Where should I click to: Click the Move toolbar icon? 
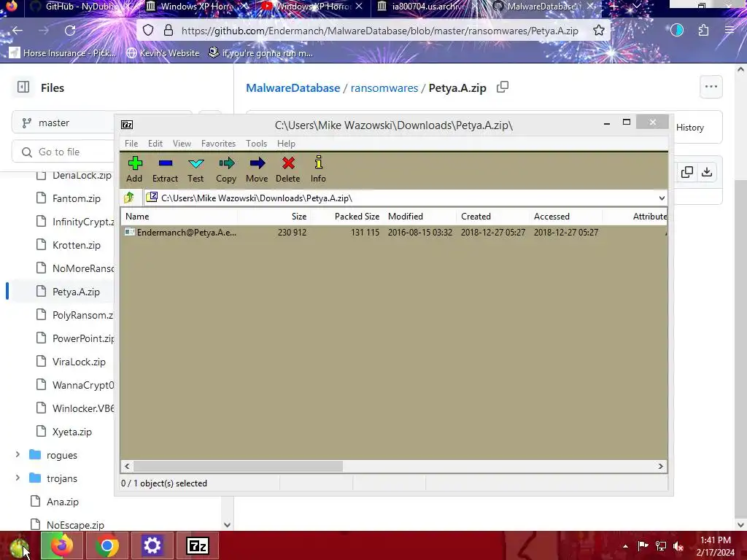pyautogui.click(x=258, y=163)
